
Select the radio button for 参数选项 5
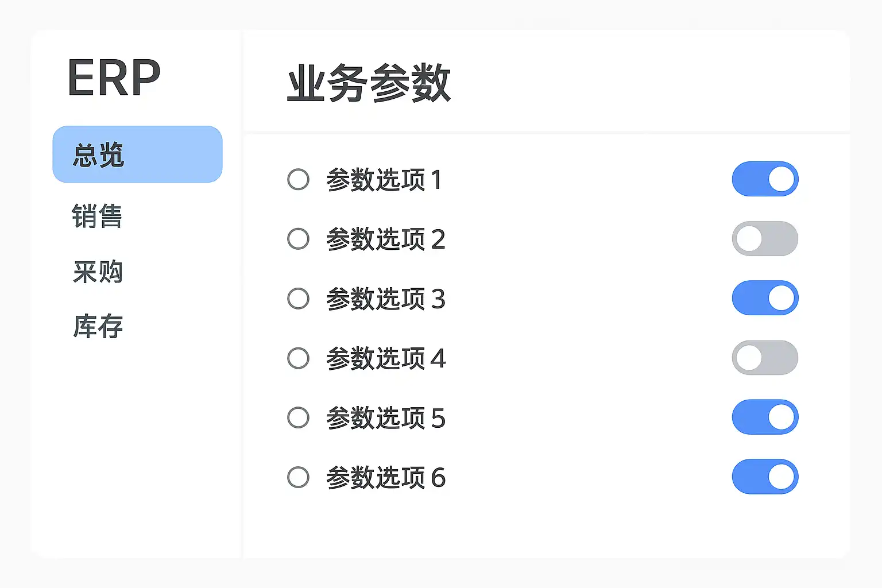298,417
